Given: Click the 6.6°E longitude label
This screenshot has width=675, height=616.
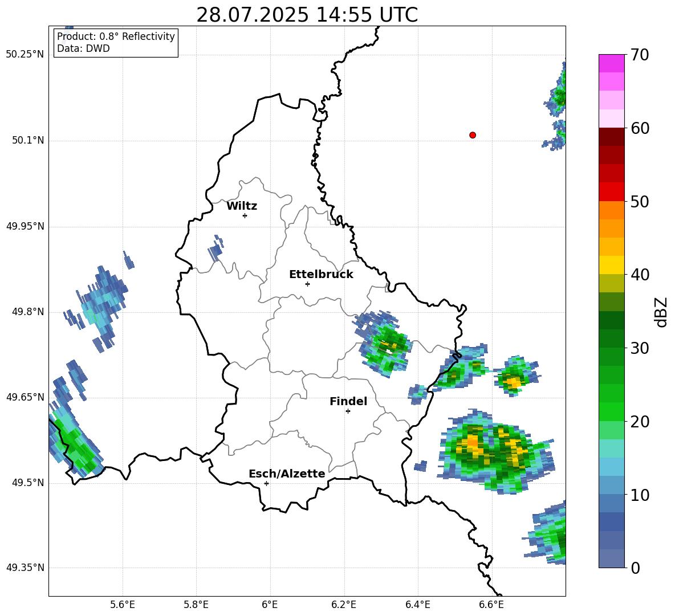Looking at the screenshot, I should [491, 605].
